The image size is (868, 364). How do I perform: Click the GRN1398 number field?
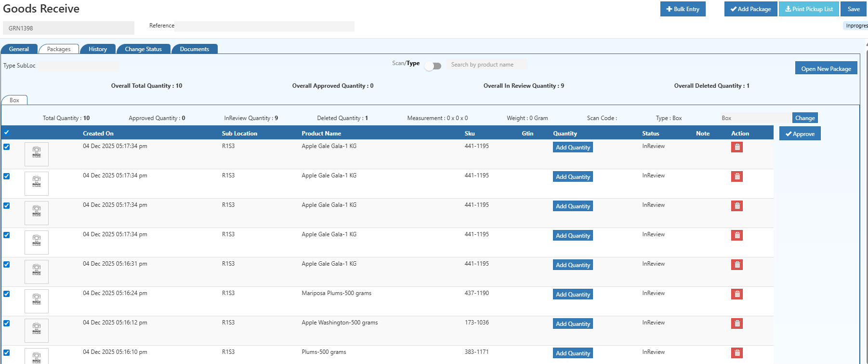pos(68,28)
